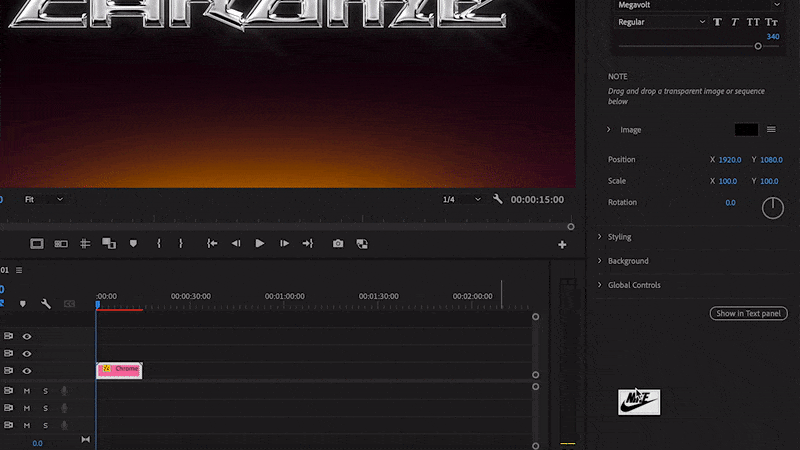Enable Faux Bold text style

717,22
